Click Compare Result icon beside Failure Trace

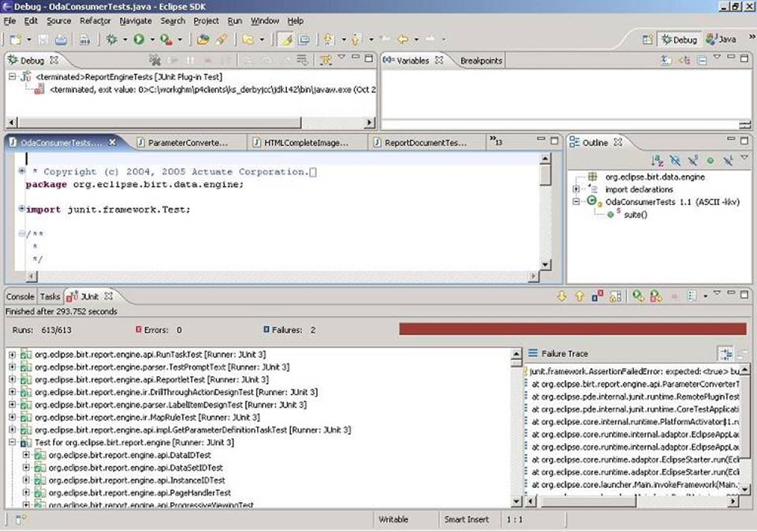[x=743, y=354]
